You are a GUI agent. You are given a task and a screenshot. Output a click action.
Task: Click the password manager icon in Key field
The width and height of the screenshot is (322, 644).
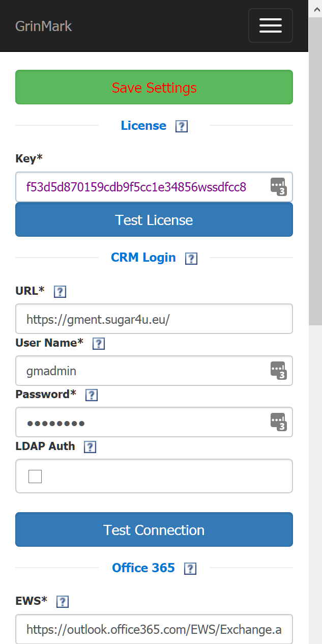click(279, 187)
